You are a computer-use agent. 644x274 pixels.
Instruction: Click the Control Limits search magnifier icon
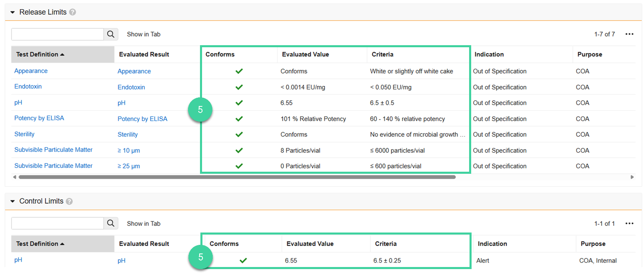[x=111, y=223]
